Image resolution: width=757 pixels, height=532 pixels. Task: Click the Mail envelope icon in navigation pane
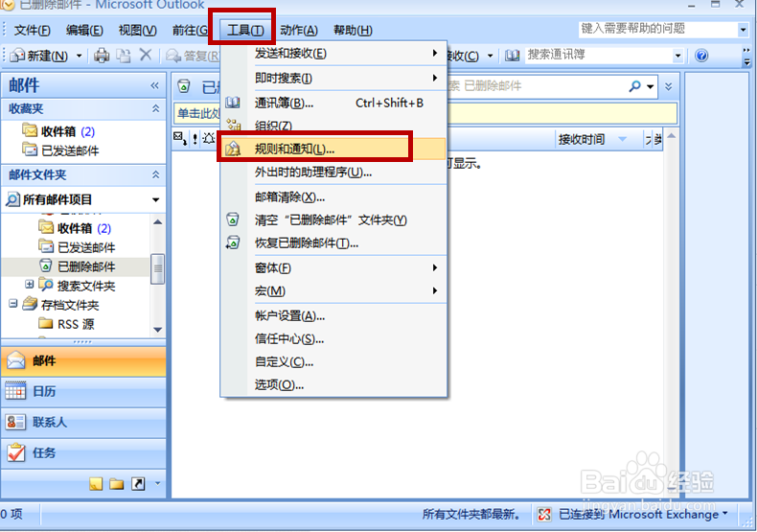coord(16,360)
